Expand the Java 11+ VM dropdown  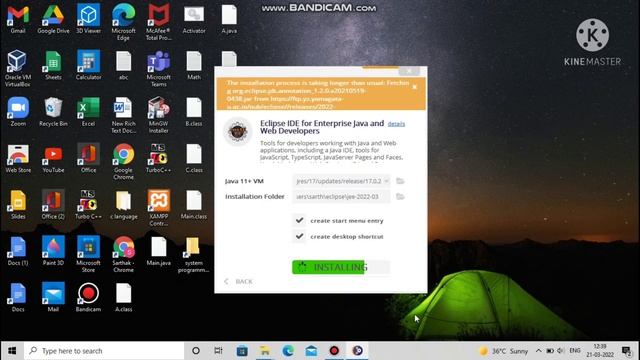point(386,181)
